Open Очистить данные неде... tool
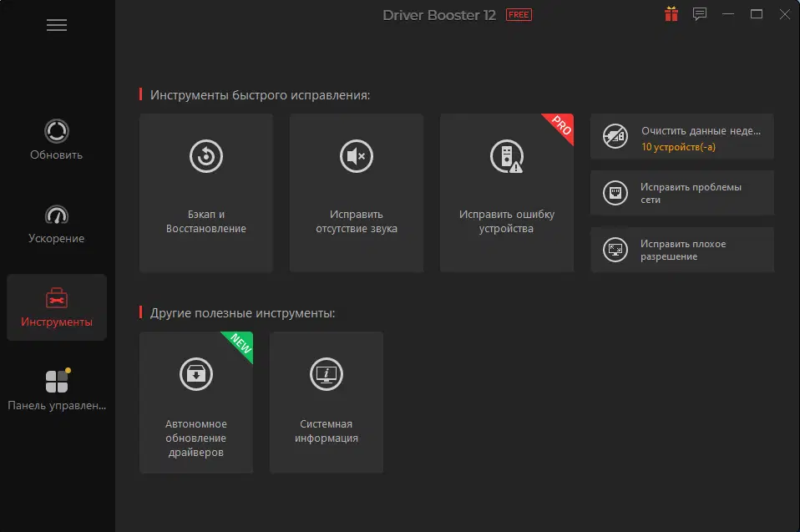The image size is (800, 532). [682, 136]
